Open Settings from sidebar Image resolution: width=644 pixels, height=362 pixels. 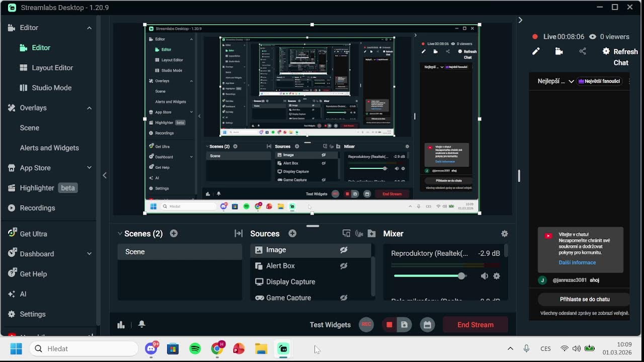point(27,314)
